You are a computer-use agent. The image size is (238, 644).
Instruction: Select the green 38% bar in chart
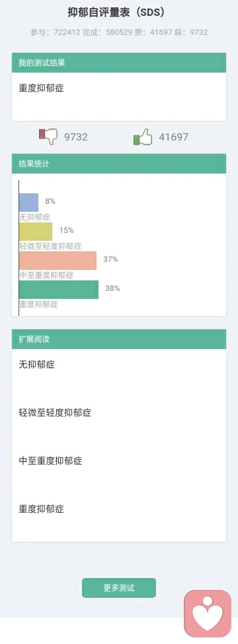point(59,290)
